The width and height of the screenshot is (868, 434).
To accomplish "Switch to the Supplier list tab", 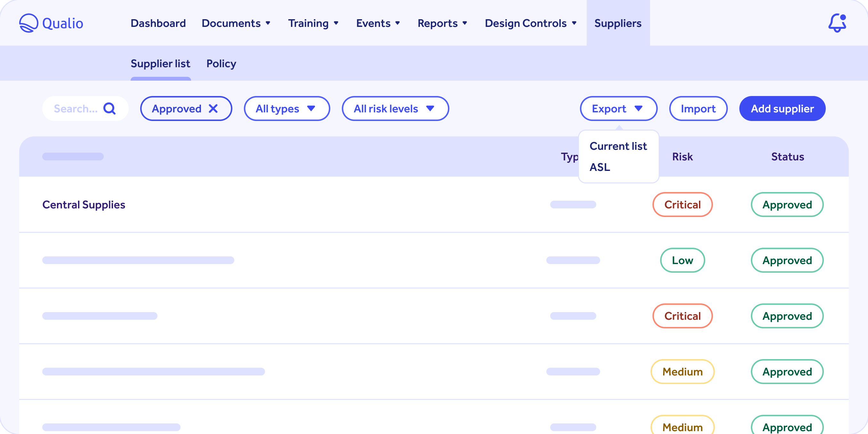I will [160, 63].
